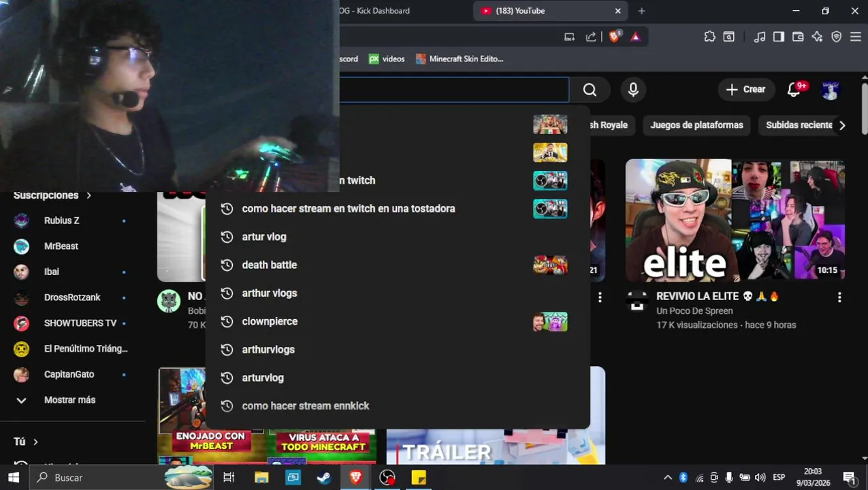Open the Brave playlist music note icon

[x=760, y=37]
